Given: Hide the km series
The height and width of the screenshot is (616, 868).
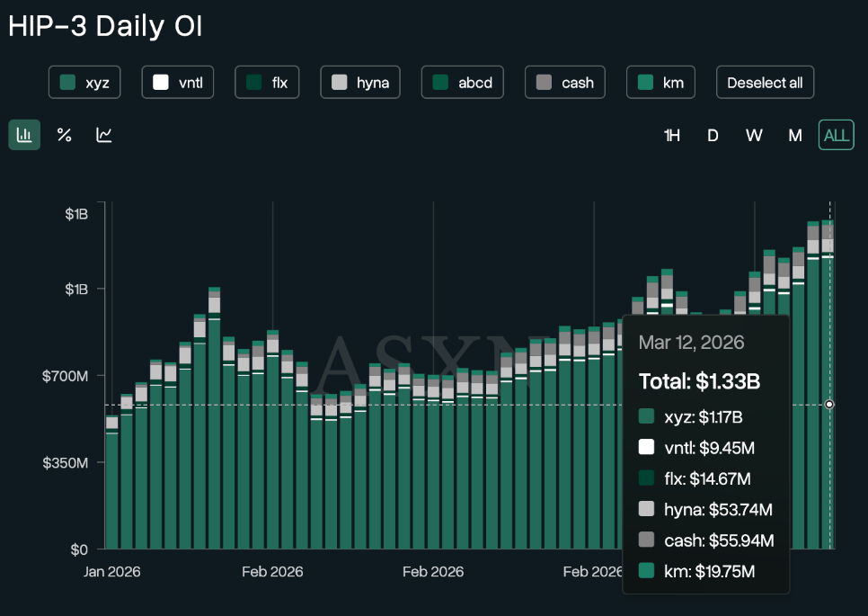Looking at the screenshot, I should [x=660, y=83].
